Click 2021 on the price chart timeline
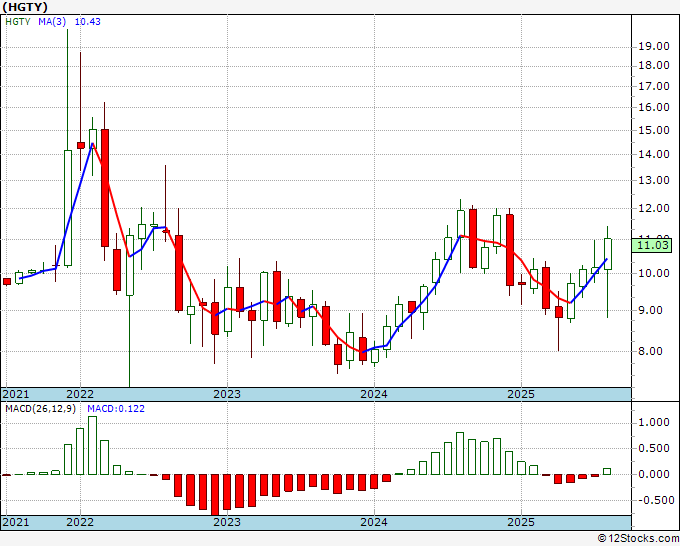680x546 pixels. point(16,394)
